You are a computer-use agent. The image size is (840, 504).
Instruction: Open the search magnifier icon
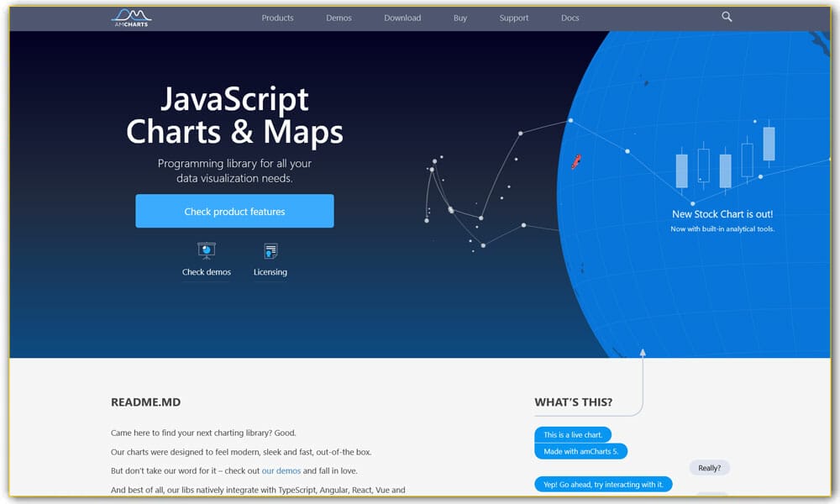click(x=727, y=17)
